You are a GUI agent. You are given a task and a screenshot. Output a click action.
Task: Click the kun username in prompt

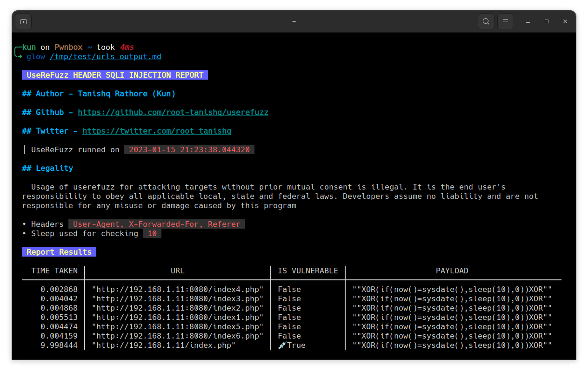pos(29,47)
